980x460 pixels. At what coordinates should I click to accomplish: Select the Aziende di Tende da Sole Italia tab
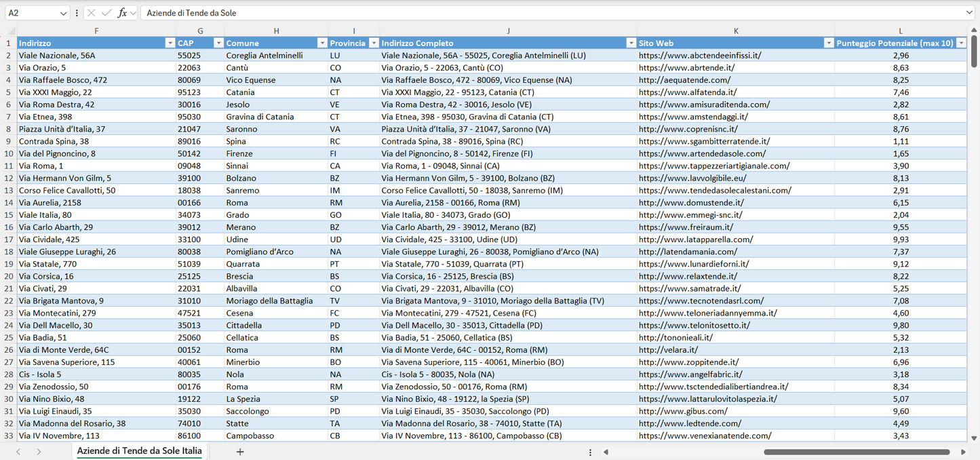click(x=139, y=451)
